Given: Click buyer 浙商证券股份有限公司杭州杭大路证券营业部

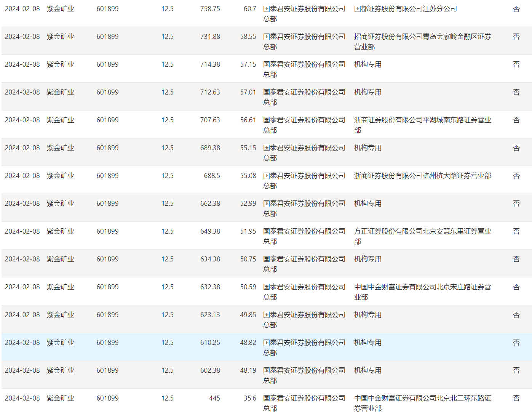Looking at the screenshot, I should (423, 176).
